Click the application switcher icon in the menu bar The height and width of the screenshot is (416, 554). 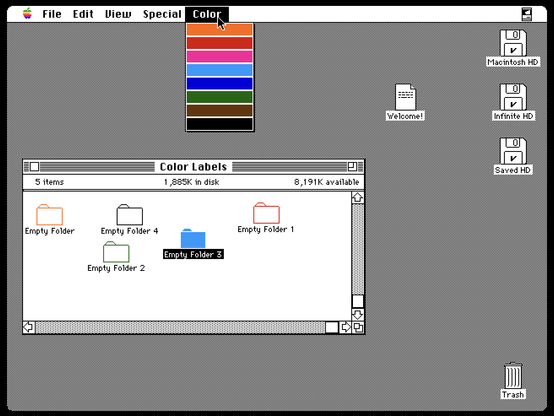[x=526, y=14]
